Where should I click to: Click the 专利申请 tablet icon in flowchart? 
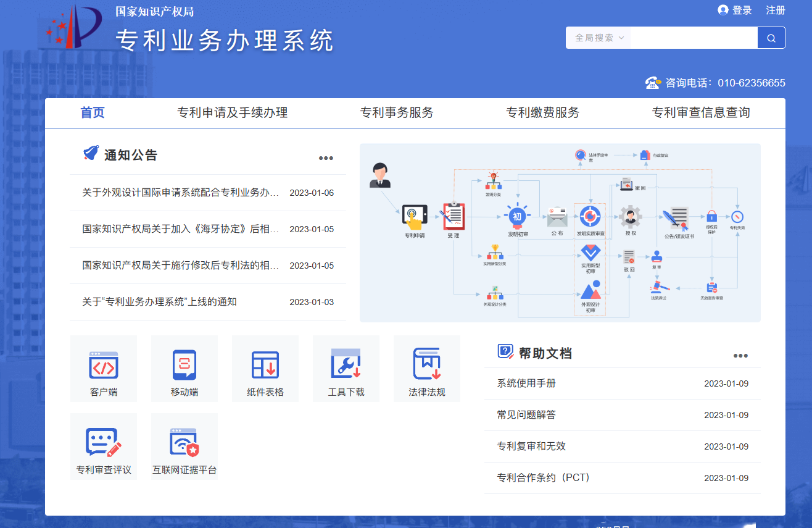[x=415, y=217]
